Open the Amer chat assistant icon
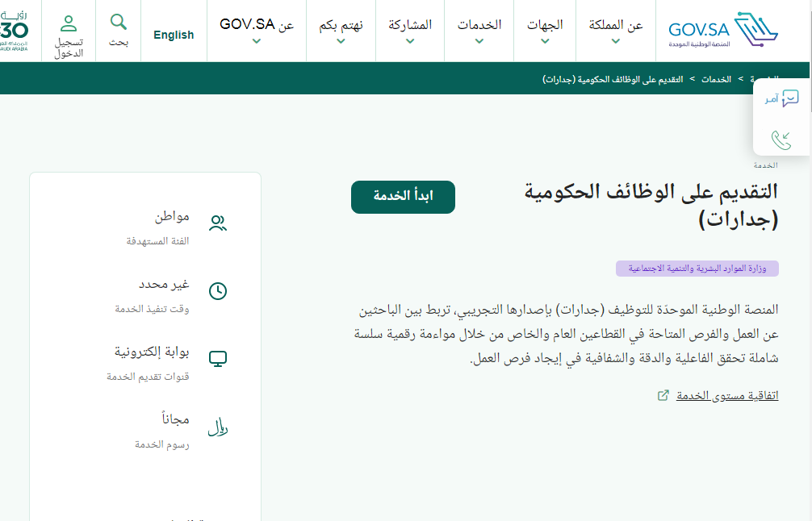Viewport: 812px width, 521px height. tap(790, 98)
